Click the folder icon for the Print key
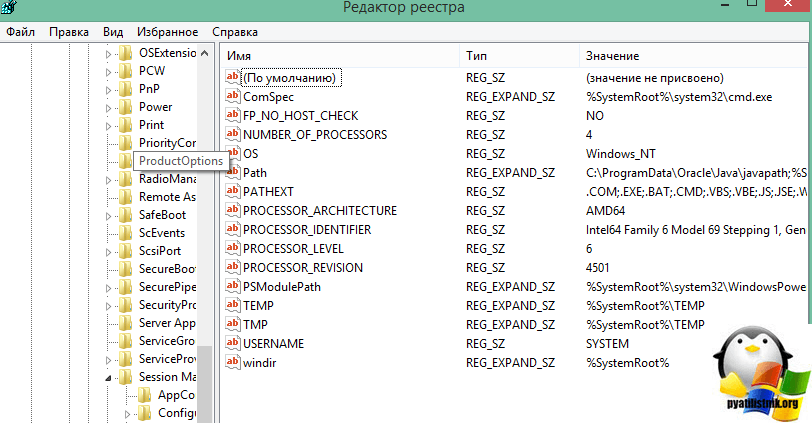This screenshot has width=812, height=423. [x=126, y=125]
